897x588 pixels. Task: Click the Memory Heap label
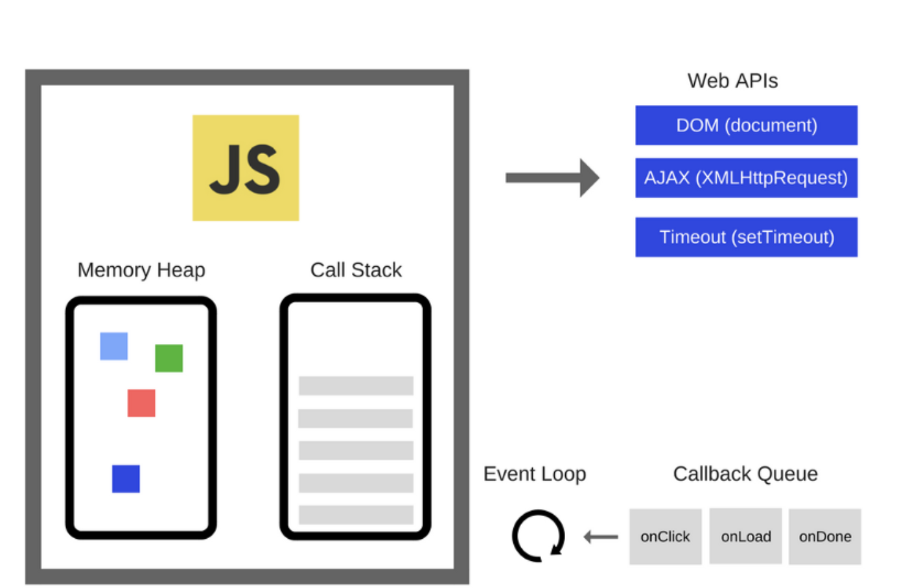coord(141,270)
